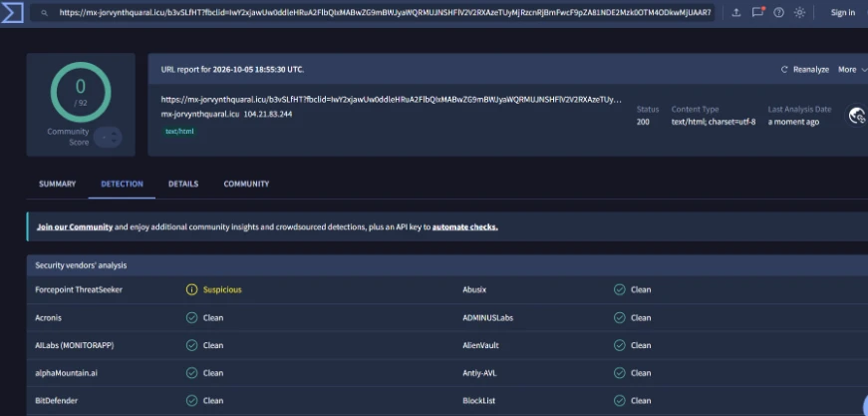868x416 pixels.
Task: Select the Antiy-AVL vendor name
Action: pos(479,373)
